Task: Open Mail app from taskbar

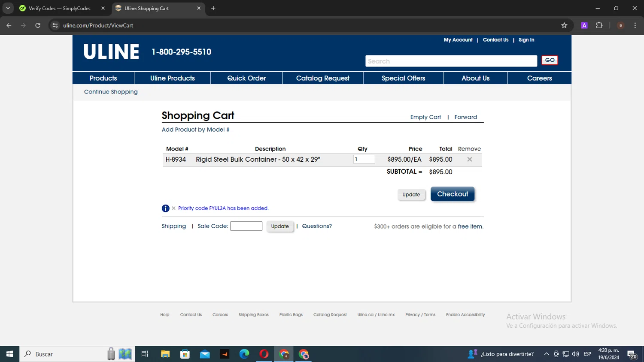Action: [x=205, y=354]
